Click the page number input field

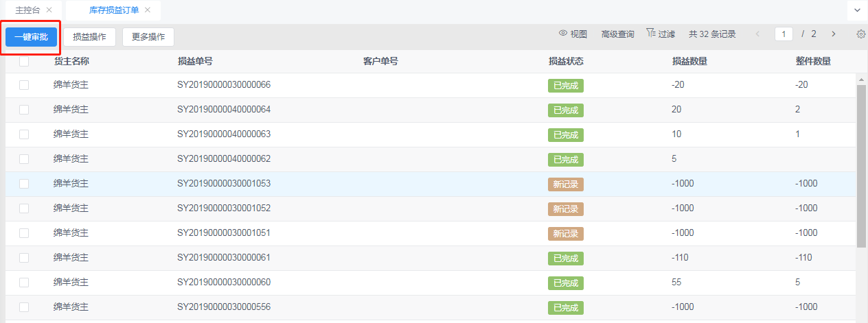tap(784, 34)
